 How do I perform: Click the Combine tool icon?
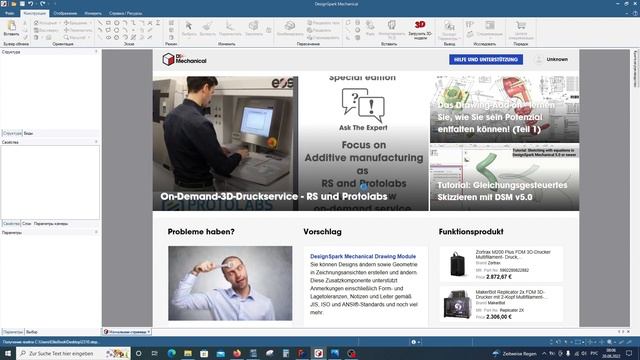tap(290, 26)
